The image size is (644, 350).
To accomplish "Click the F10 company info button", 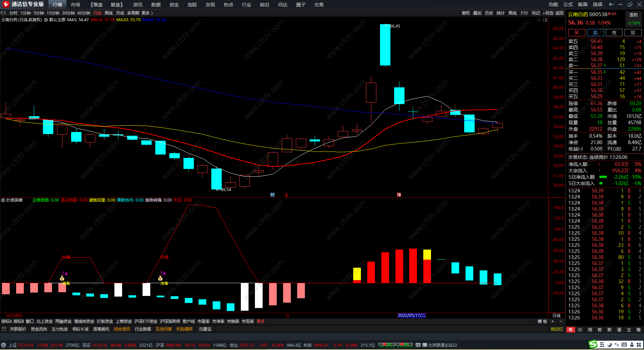I will 524,13.
